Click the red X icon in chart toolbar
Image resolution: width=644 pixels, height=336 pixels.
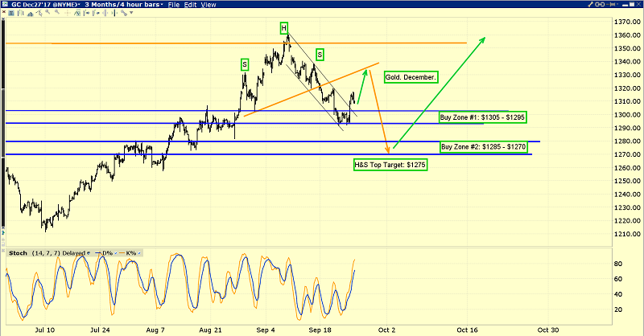[4, 12]
